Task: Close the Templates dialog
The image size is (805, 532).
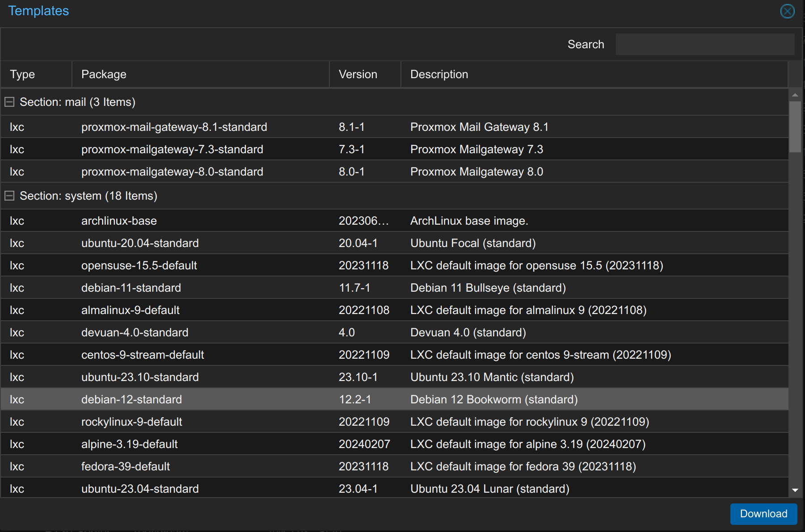Action: [x=787, y=11]
